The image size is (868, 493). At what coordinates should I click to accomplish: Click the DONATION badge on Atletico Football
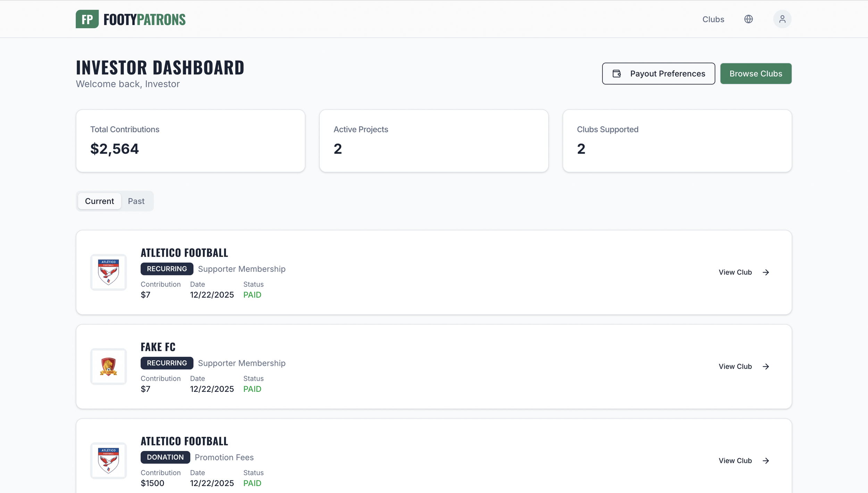pyautogui.click(x=165, y=457)
